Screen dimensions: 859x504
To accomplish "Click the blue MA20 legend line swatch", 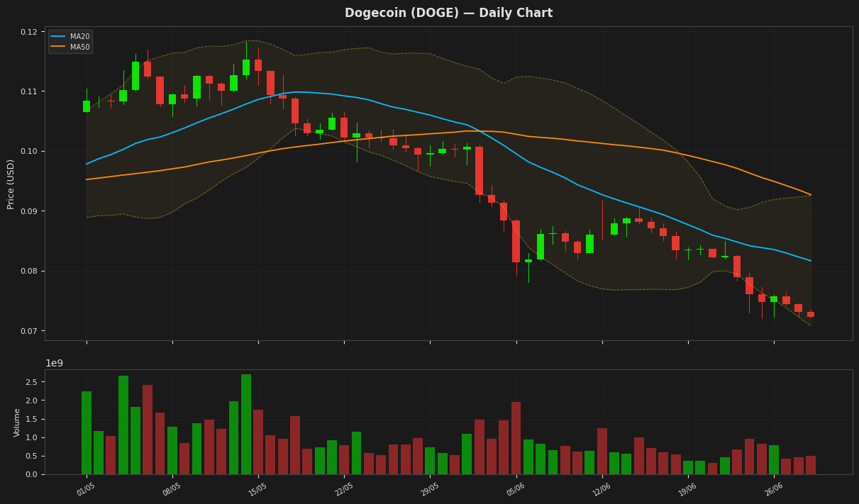I will point(58,36).
